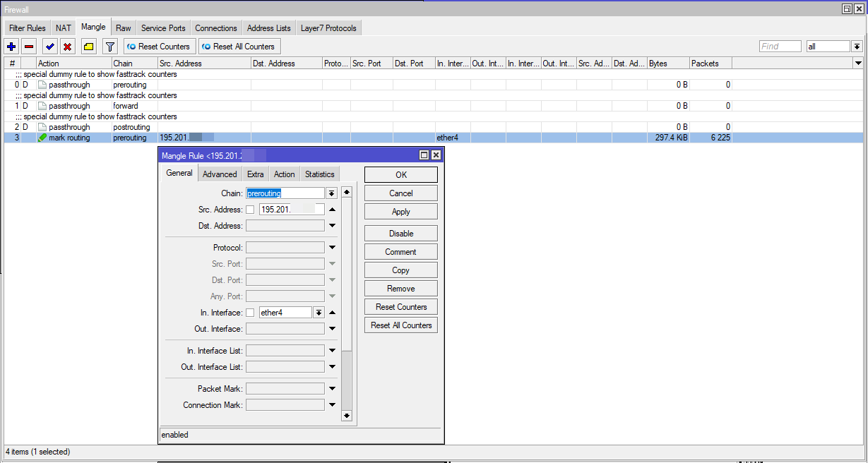Open the Layer7 Protocols tab
Image resolution: width=868 pixels, height=463 pixels.
click(x=329, y=28)
